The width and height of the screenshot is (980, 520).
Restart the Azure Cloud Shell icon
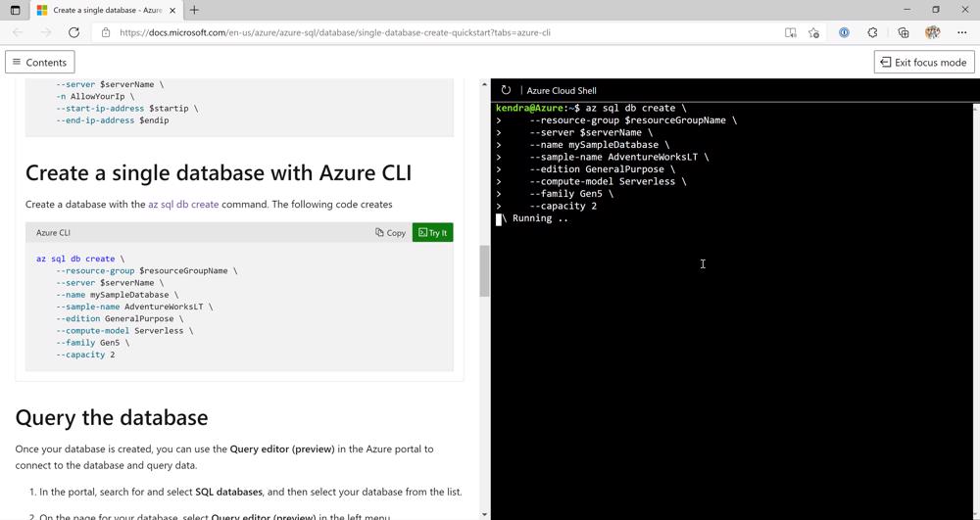click(x=506, y=90)
